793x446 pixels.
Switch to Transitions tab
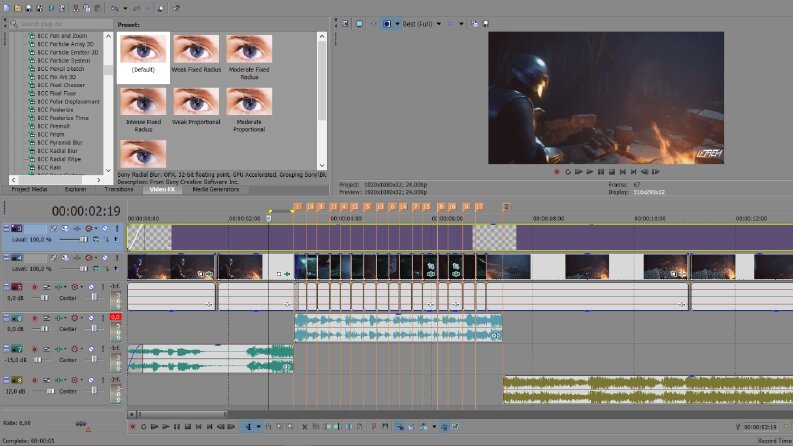pos(119,189)
